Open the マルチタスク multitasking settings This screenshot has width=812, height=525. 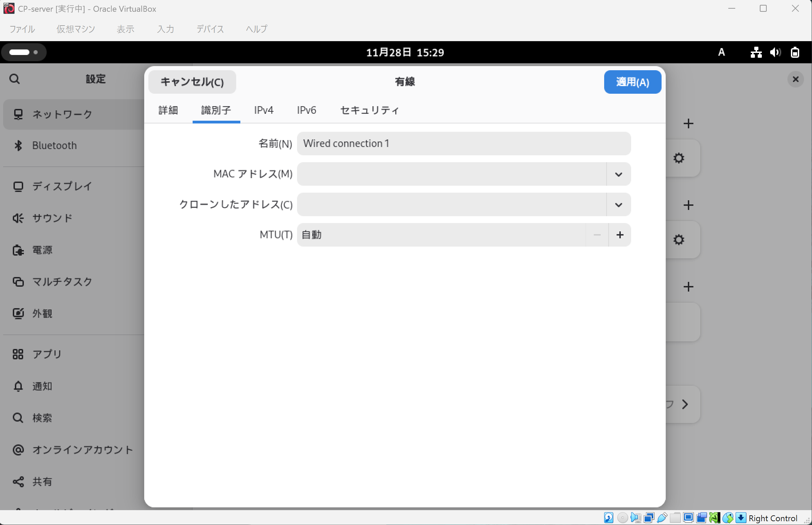[62, 282]
